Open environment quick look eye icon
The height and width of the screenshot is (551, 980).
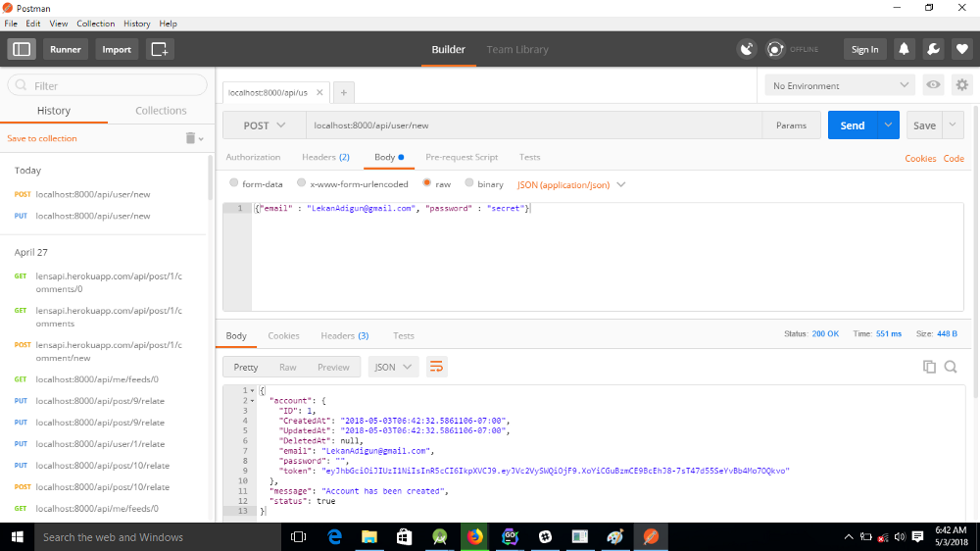point(933,85)
